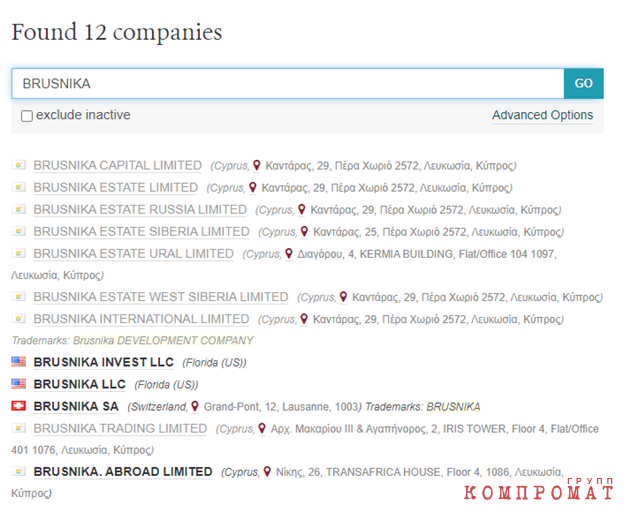Click Grand-Pont, 12, Lausanne address text
Viewport: 624px width, 520px height.
(x=281, y=407)
